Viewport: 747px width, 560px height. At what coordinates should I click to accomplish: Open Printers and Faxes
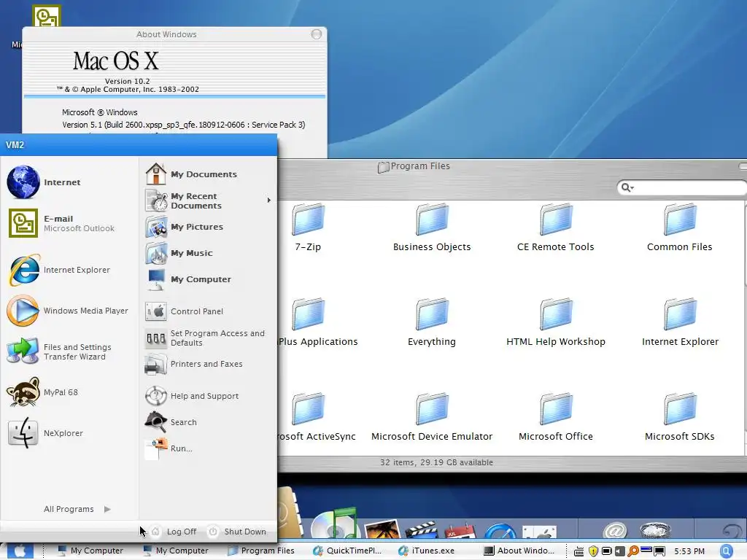[208, 365]
